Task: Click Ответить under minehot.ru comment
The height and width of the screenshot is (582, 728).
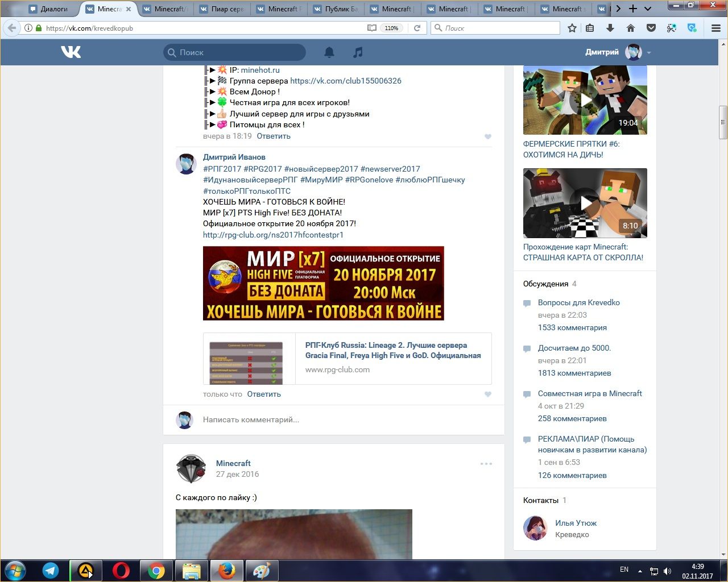Action: click(x=274, y=136)
